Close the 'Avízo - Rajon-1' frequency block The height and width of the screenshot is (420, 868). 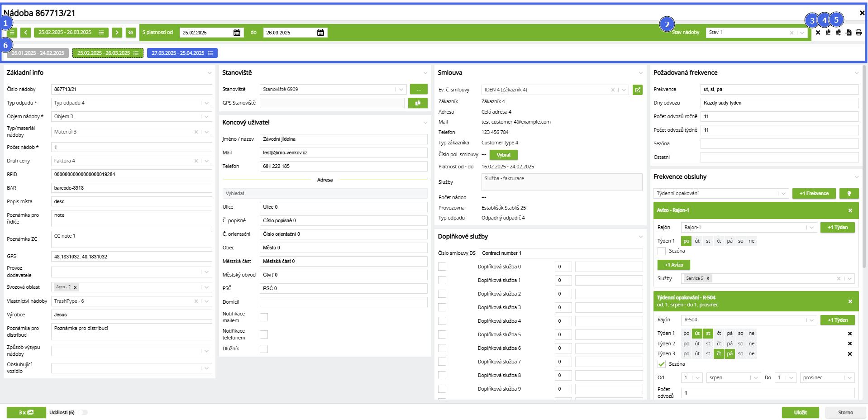[x=850, y=210]
